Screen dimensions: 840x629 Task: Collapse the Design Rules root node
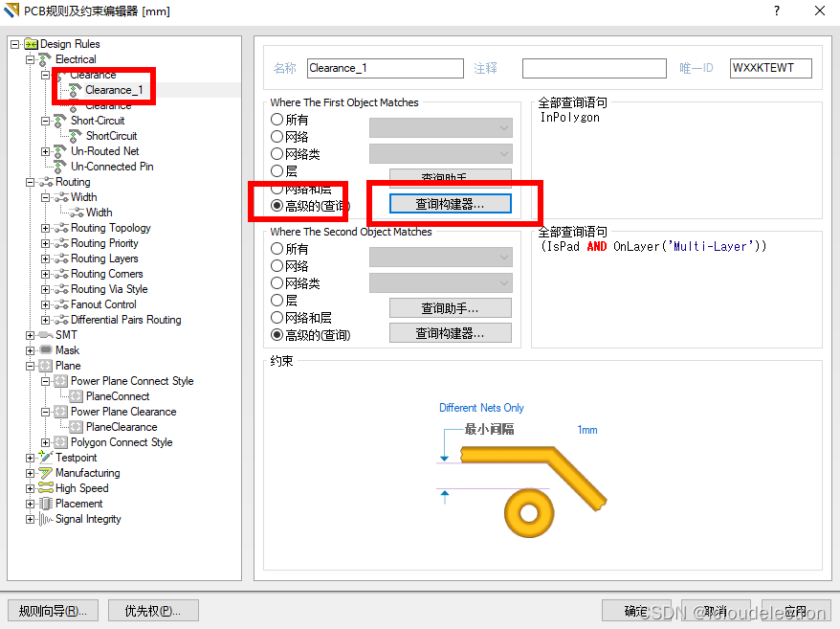[15, 44]
